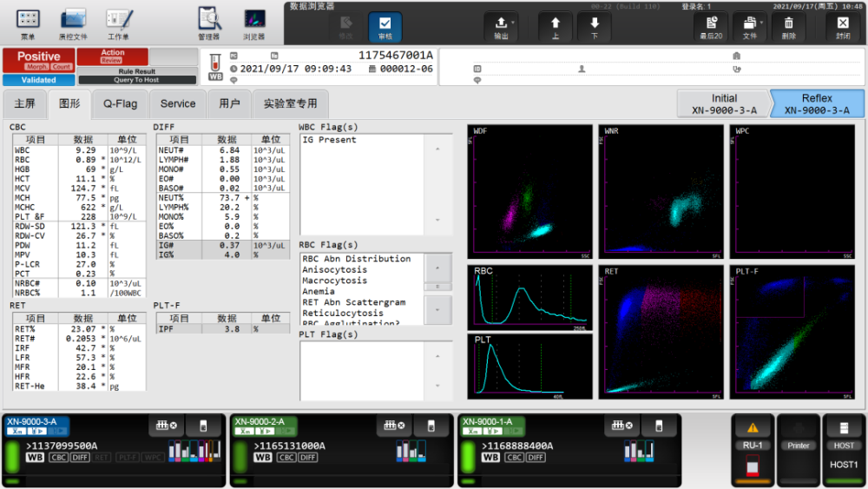This screenshot has height=489, width=868.
Task: Select the IG Present WBC flag
Action: tap(329, 140)
